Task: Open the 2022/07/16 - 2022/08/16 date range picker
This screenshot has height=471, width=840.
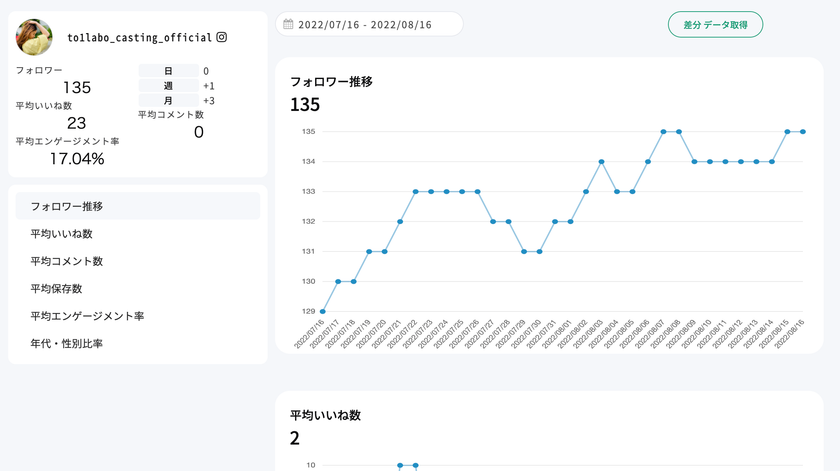Action: click(x=369, y=24)
